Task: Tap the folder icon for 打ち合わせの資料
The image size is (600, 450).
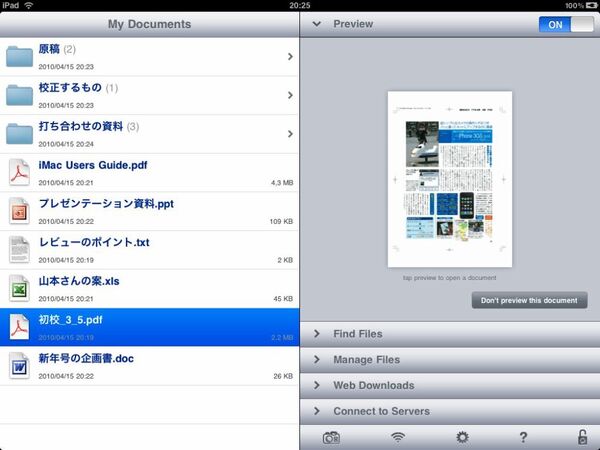Action: pyautogui.click(x=19, y=134)
